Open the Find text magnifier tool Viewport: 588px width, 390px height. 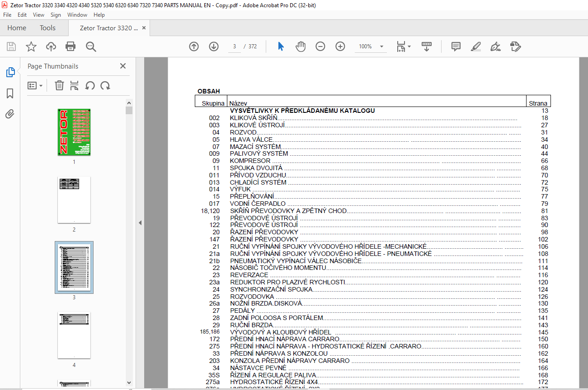point(91,46)
